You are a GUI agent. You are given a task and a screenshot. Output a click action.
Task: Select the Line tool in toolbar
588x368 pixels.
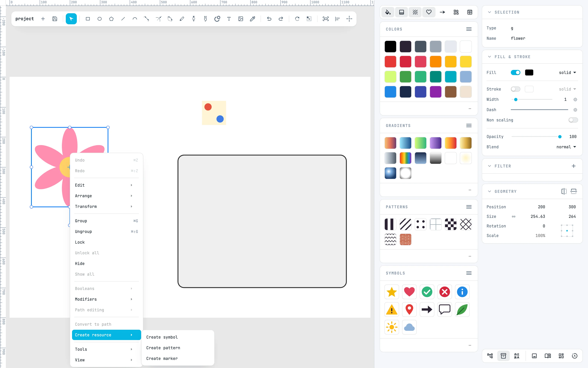pos(123,19)
